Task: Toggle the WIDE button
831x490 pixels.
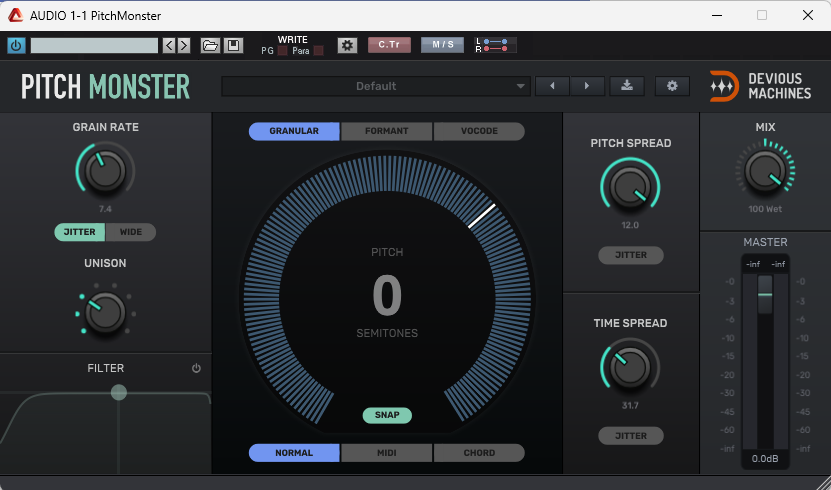Action: click(x=130, y=232)
